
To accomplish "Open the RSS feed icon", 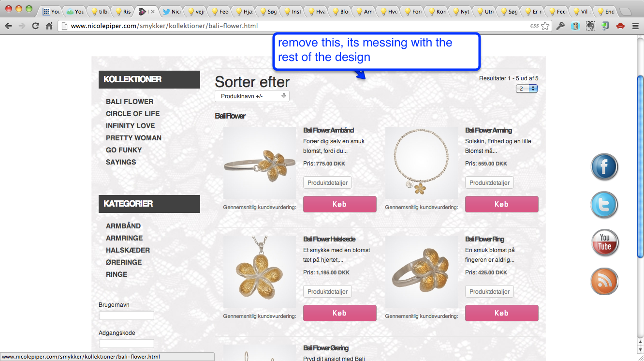I will [x=605, y=281].
